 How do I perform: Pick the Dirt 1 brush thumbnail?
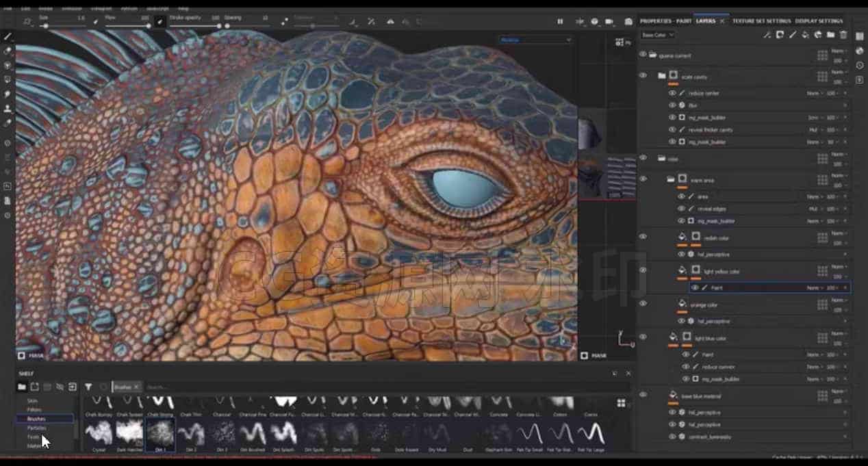point(160,435)
